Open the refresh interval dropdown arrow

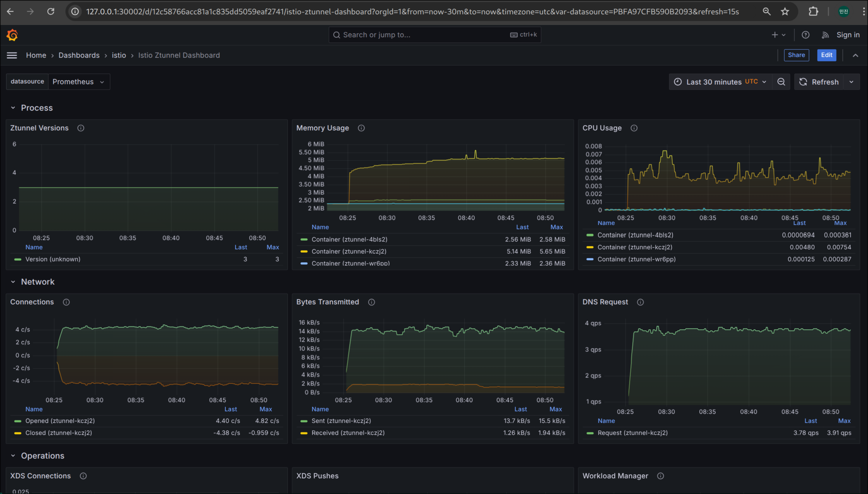(x=851, y=82)
